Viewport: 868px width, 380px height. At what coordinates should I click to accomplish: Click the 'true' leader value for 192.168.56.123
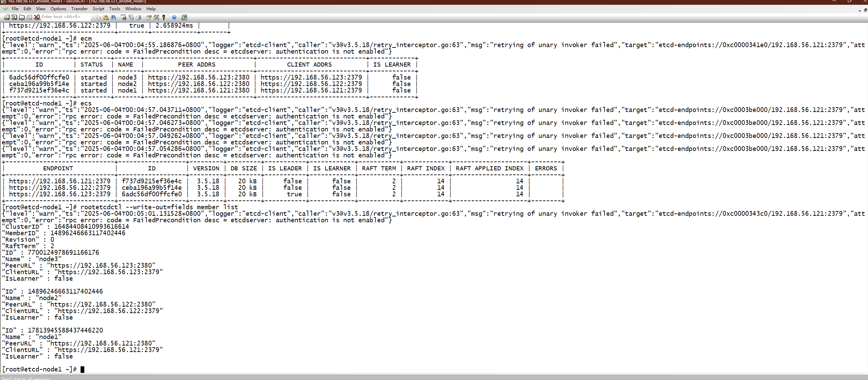tap(294, 194)
